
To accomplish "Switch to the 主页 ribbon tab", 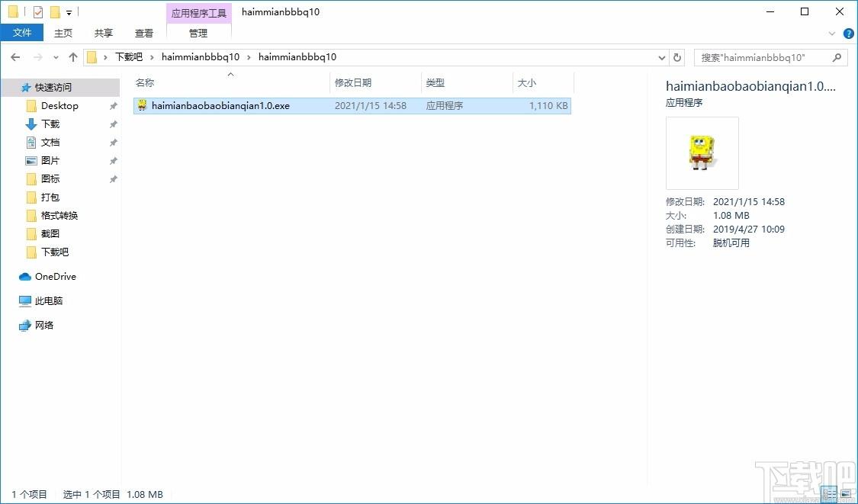I will click(63, 33).
